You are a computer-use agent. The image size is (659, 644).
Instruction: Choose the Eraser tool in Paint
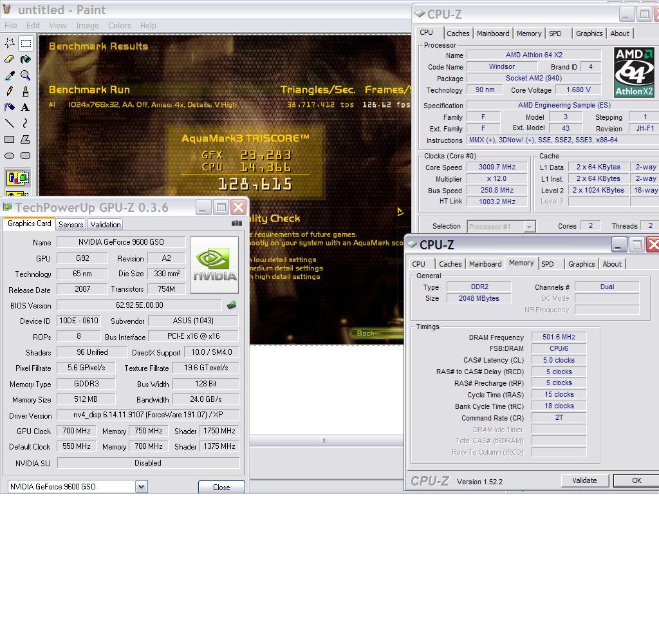pos(10,59)
